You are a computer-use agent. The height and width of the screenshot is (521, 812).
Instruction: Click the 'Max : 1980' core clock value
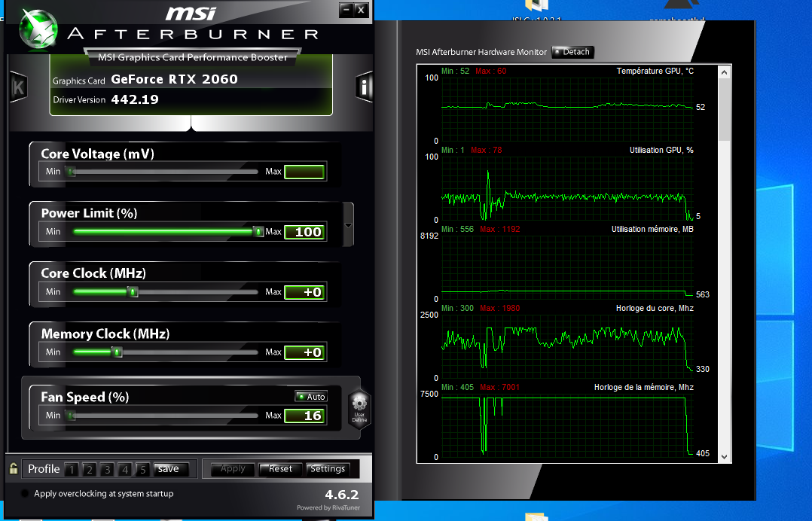click(499, 308)
